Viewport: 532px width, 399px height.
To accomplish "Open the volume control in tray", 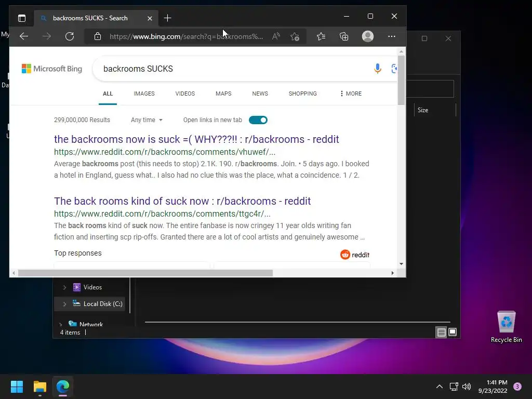I will tap(467, 387).
